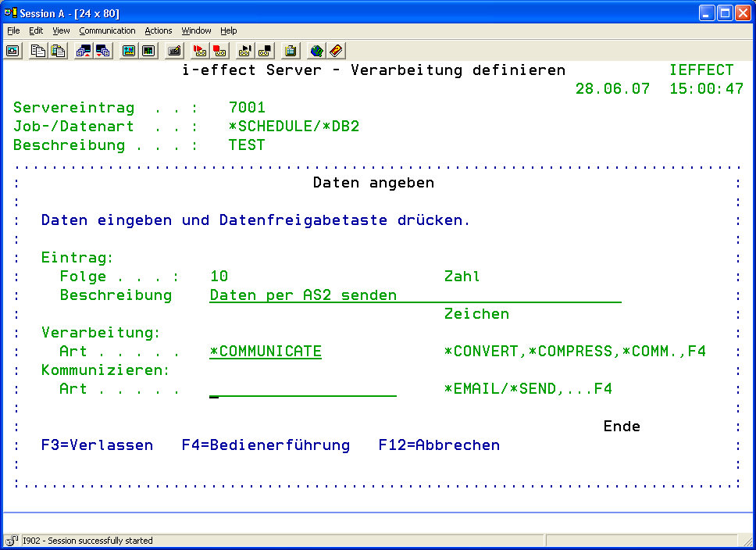Click the Send File to Host icon
The image size is (756, 550).
(x=83, y=51)
